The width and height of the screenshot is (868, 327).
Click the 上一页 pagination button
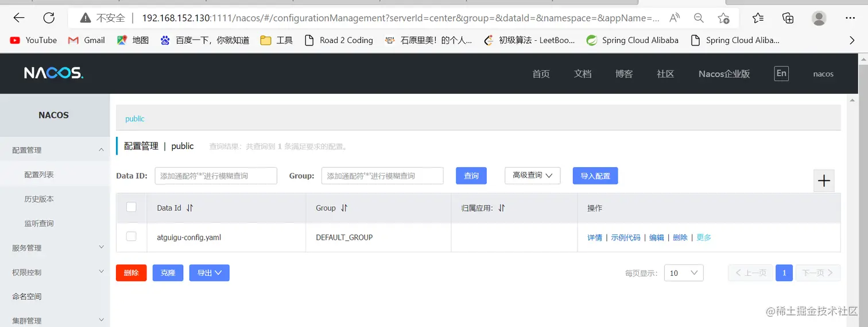click(750, 273)
